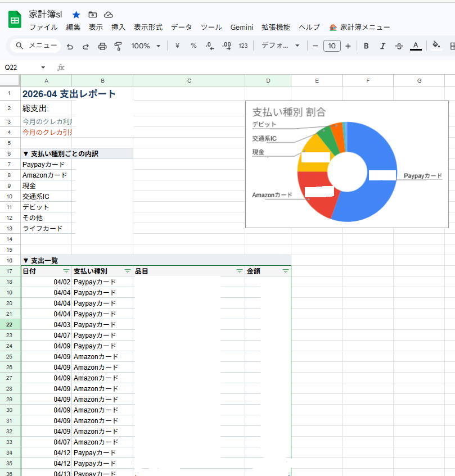Screen dimensions: 455x476
Task: Open the Gemini menu
Action: [x=242, y=28]
